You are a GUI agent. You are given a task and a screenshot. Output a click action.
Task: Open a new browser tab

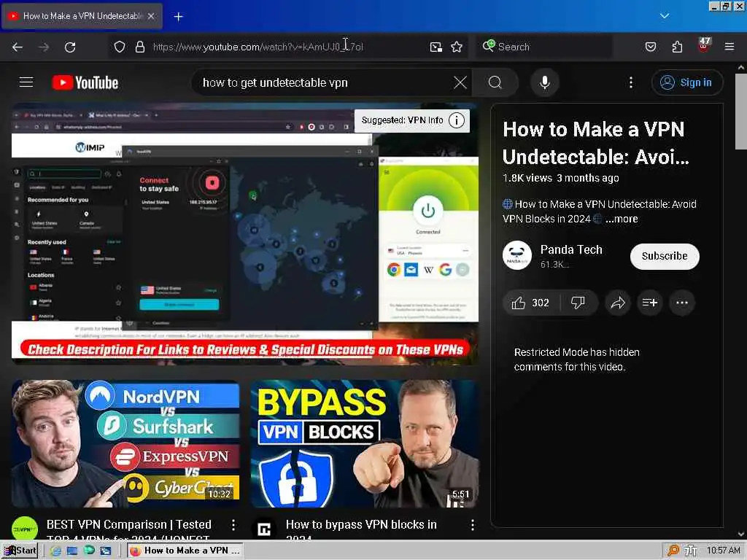tap(178, 17)
